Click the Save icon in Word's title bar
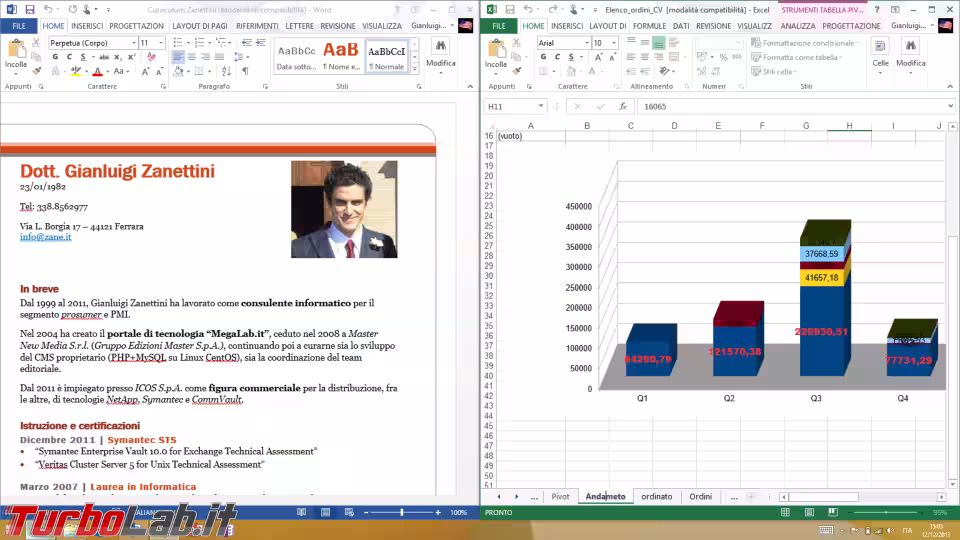Viewport: 960px width, 540px height. click(x=29, y=9)
